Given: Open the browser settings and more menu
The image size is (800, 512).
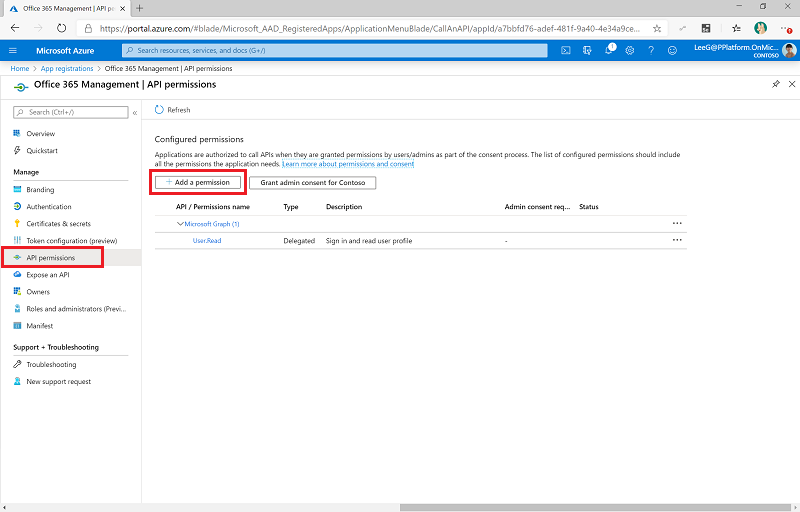Looking at the screenshot, I should click(x=786, y=29).
